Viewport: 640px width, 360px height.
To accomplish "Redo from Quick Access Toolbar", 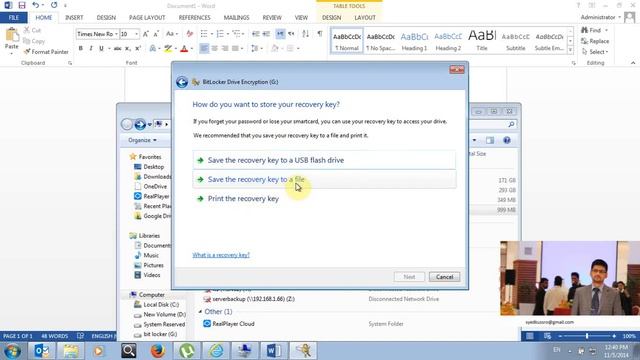I will click(x=54, y=5).
